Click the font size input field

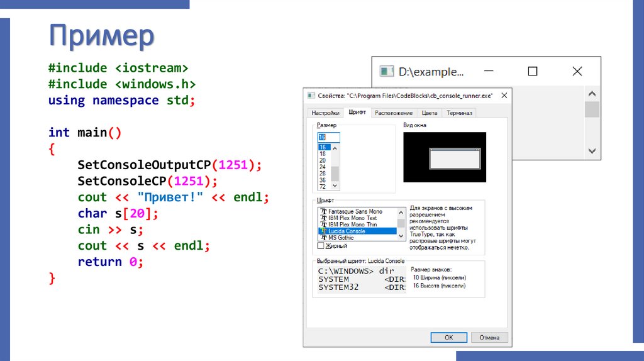coord(329,136)
